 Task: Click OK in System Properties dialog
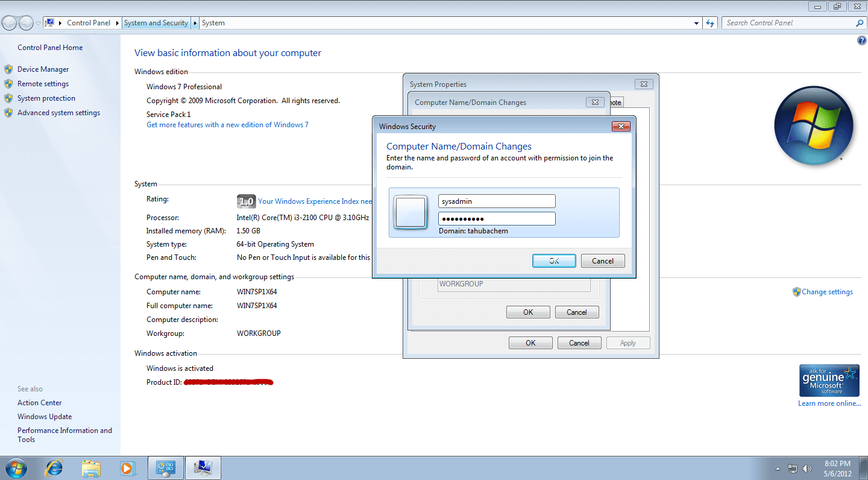coord(530,343)
